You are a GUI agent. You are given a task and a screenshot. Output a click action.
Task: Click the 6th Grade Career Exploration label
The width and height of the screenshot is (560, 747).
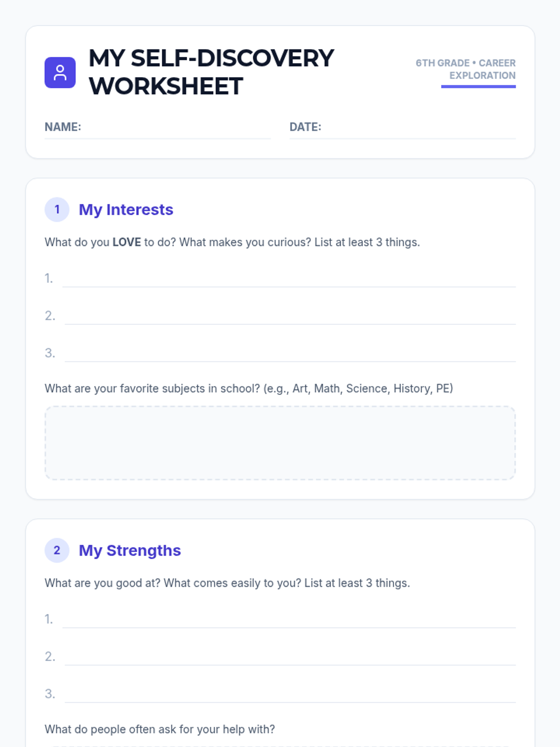coord(466,69)
